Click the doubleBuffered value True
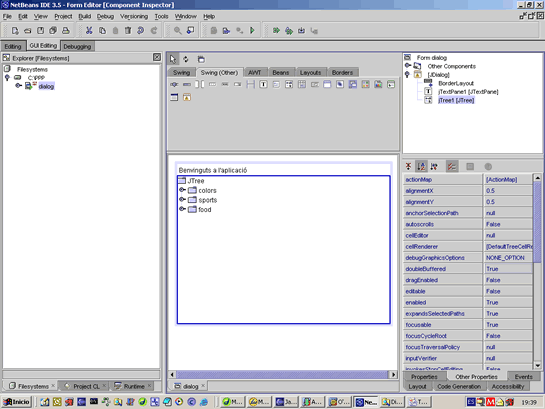 (x=508, y=269)
